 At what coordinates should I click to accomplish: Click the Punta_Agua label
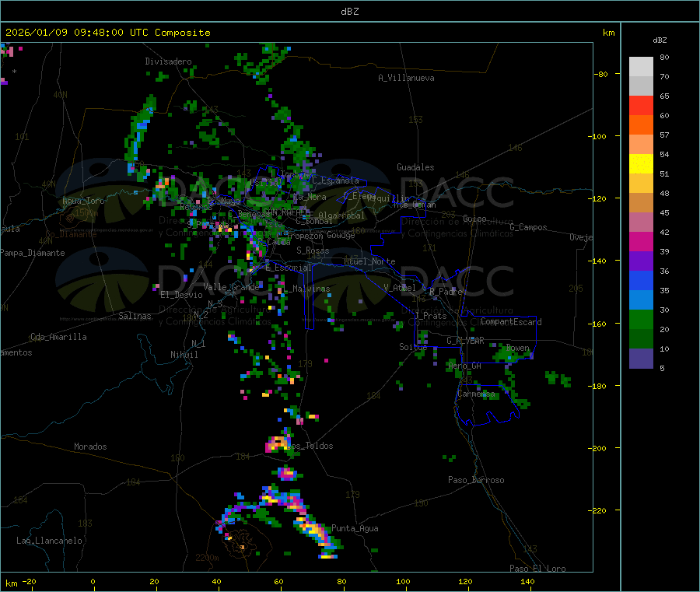click(x=355, y=528)
